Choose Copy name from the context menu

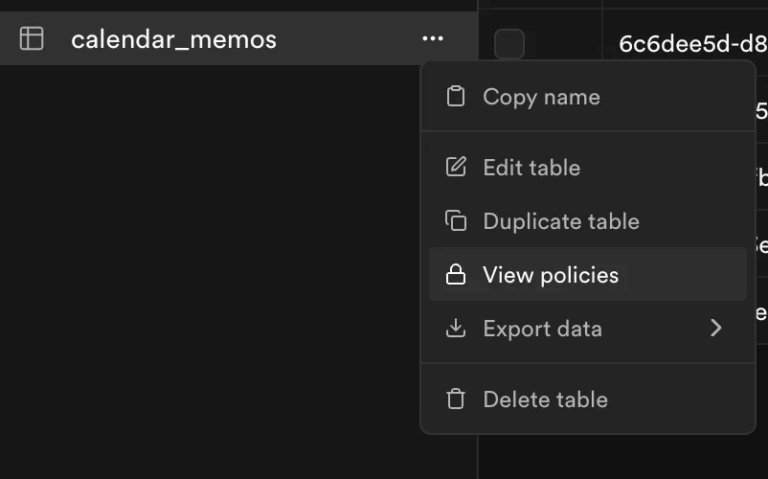tap(541, 97)
